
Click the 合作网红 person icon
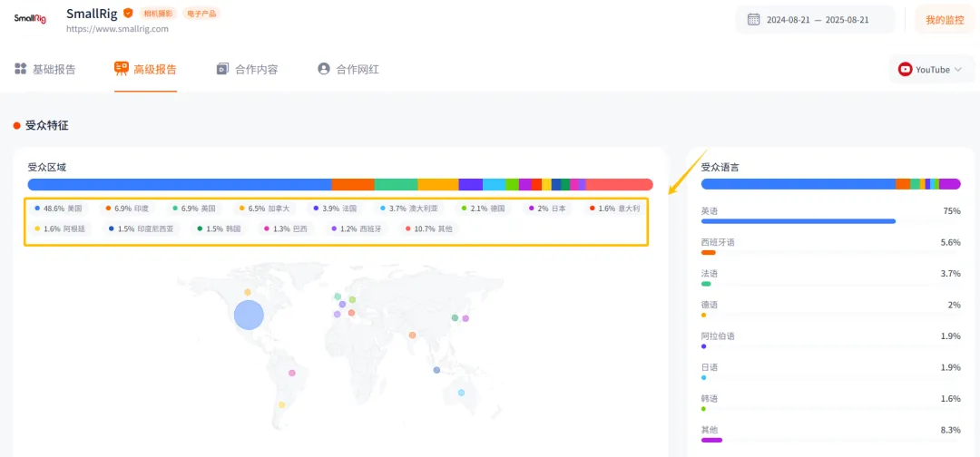(x=323, y=69)
